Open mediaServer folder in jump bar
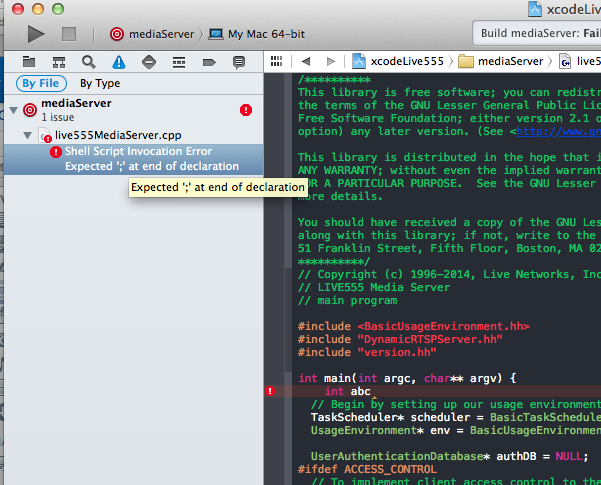601x485 pixels. 501,61
